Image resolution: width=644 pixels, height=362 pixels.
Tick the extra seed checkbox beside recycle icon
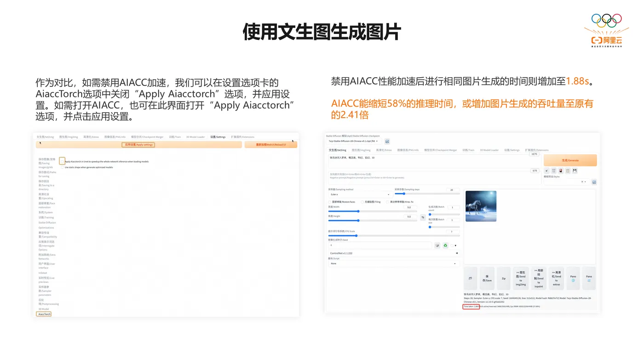click(x=452, y=245)
